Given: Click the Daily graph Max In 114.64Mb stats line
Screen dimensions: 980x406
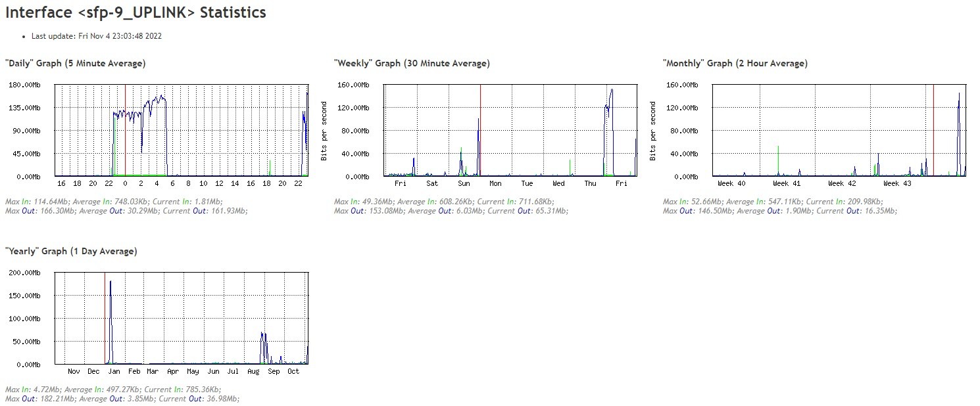Looking at the screenshot, I should coord(114,202).
